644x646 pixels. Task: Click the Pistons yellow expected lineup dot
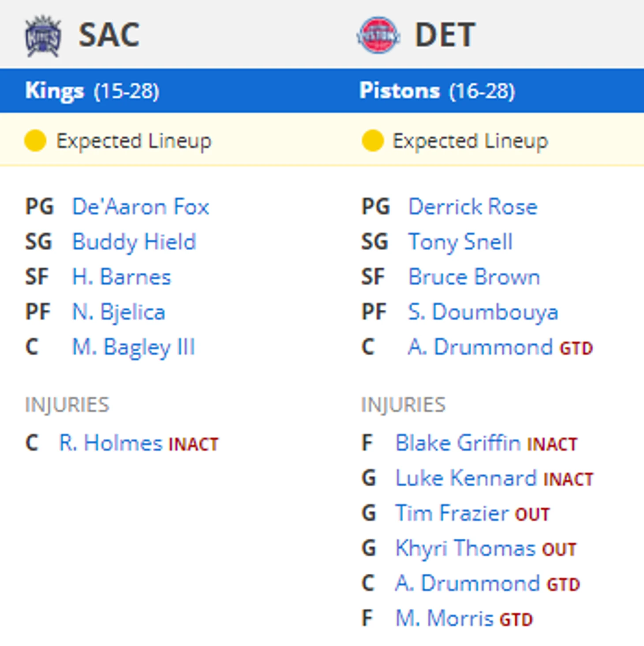coord(372,141)
